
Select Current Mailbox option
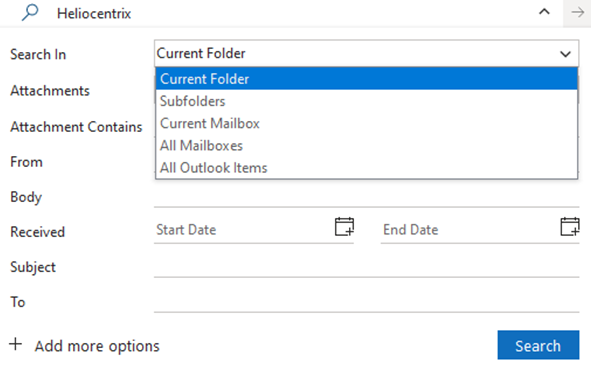tap(366, 123)
